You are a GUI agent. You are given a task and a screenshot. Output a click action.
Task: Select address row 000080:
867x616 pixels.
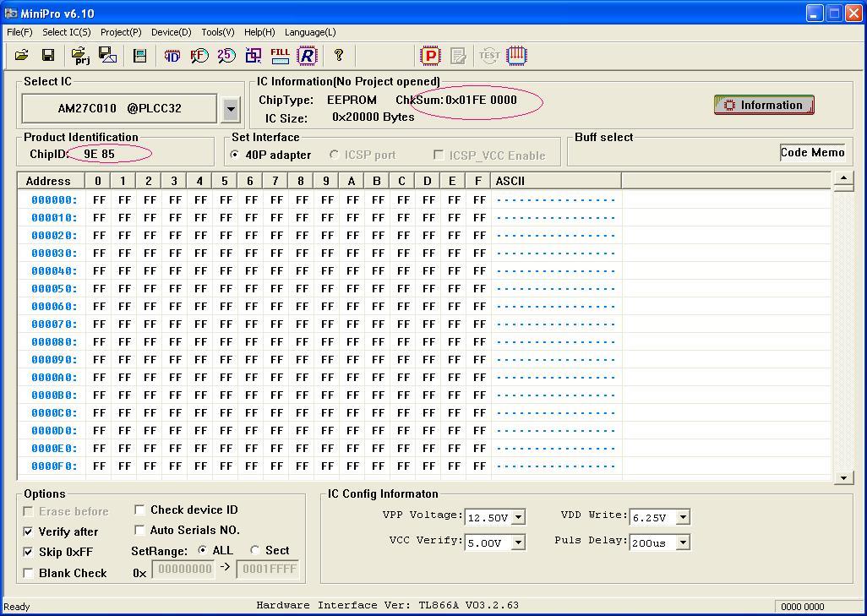[54, 341]
